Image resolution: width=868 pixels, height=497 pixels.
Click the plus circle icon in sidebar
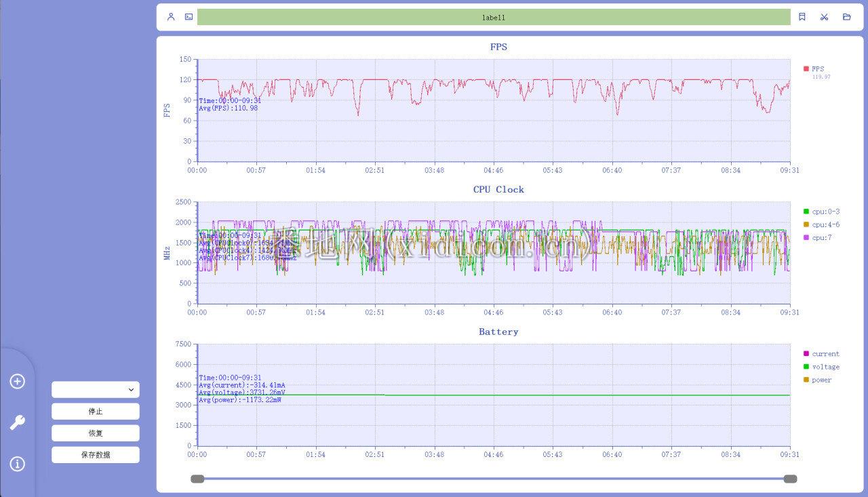click(18, 382)
